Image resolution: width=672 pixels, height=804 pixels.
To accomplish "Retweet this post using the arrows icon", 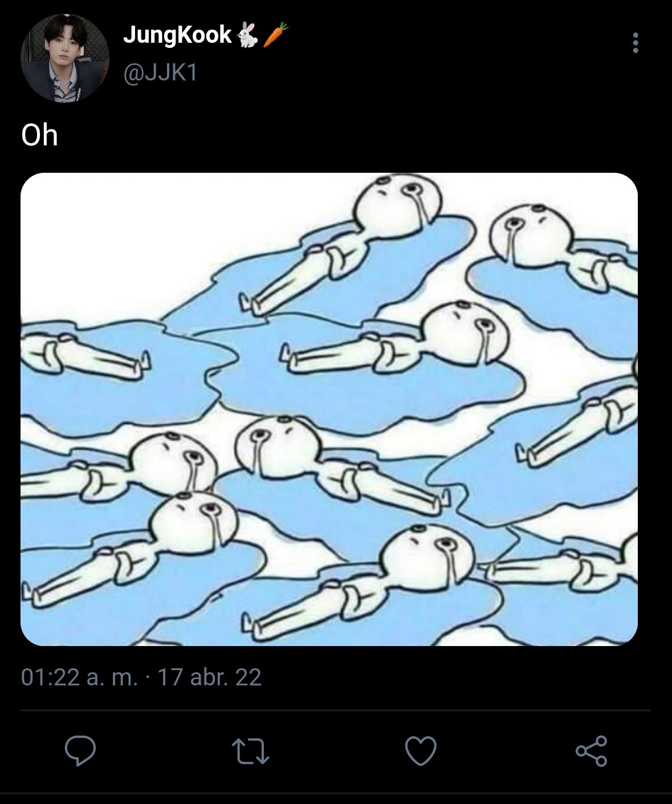I will (250, 751).
